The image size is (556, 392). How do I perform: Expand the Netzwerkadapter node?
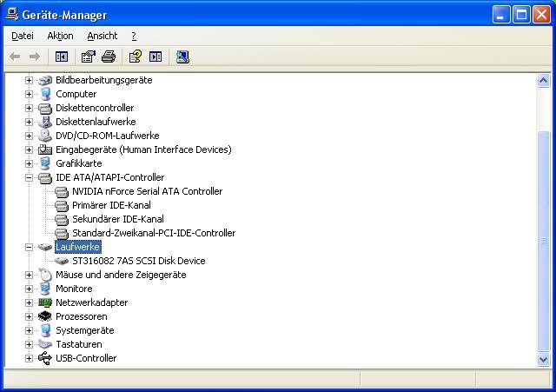pos(29,303)
